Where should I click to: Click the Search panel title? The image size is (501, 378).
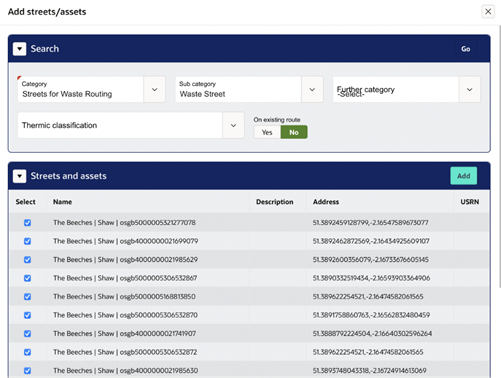click(x=45, y=49)
